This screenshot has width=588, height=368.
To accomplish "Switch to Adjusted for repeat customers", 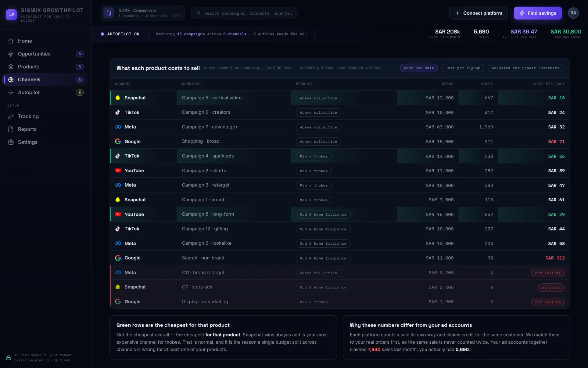I will (525, 68).
